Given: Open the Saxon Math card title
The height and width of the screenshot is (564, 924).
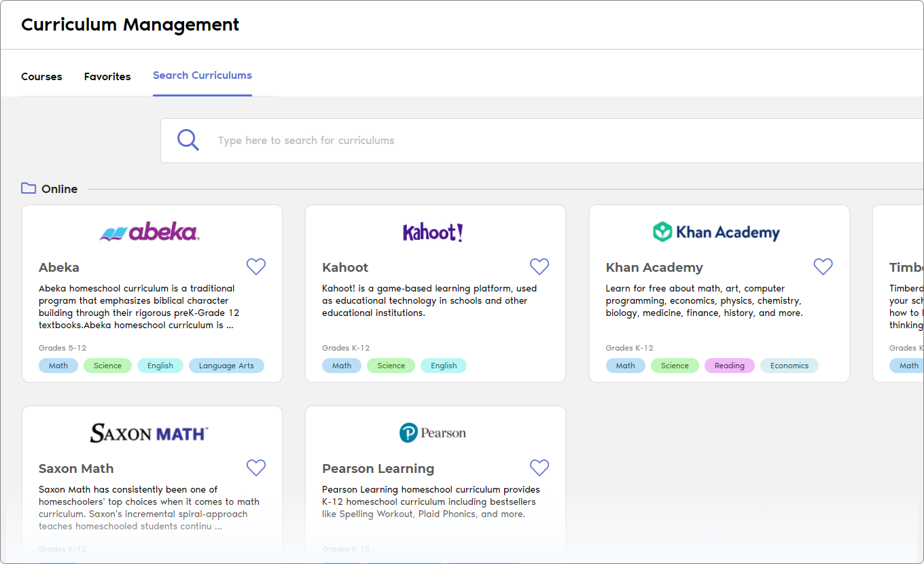Looking at the screenshot, I should coord(76,468).
